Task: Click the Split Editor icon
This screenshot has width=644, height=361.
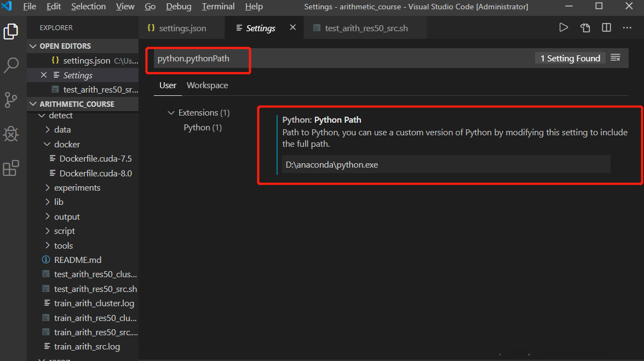Action: [x=606, y=28]
